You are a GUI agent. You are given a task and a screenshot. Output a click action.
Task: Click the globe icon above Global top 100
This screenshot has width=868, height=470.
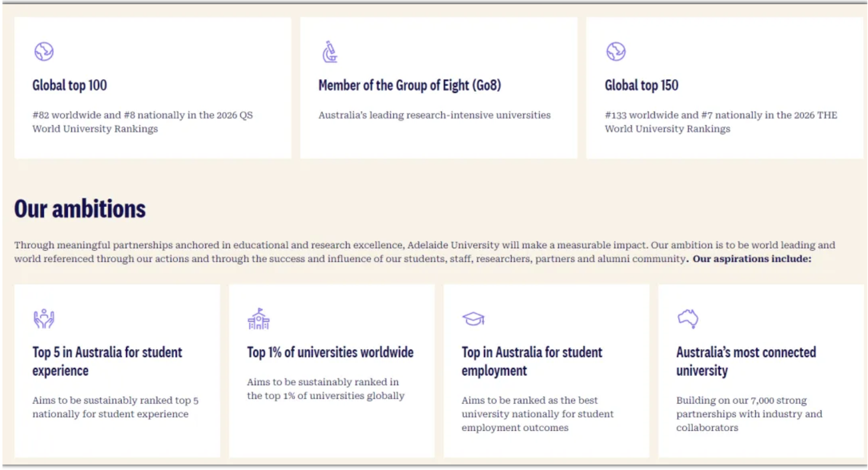[x=44, y=52]
